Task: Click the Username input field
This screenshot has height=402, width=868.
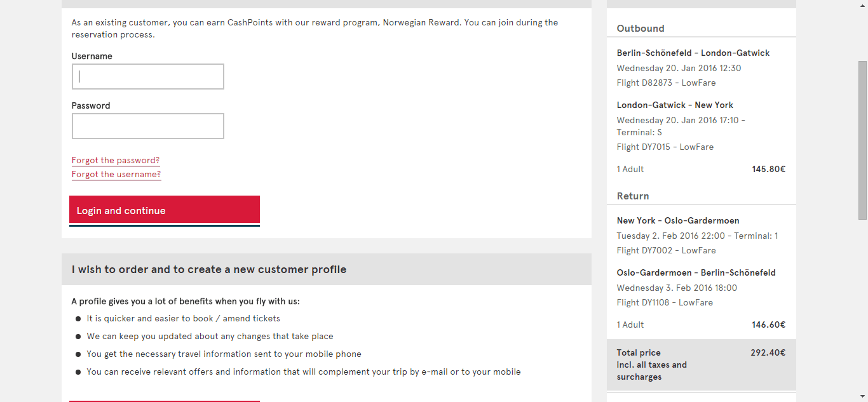Action: [147, 76]
